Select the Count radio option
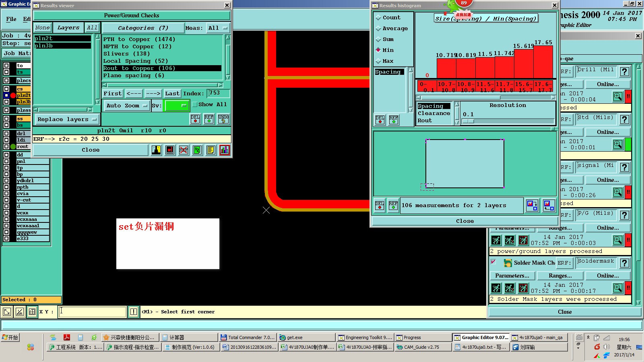Image resolution: width=644 pixels, height=362 pixels. [378, 18]
